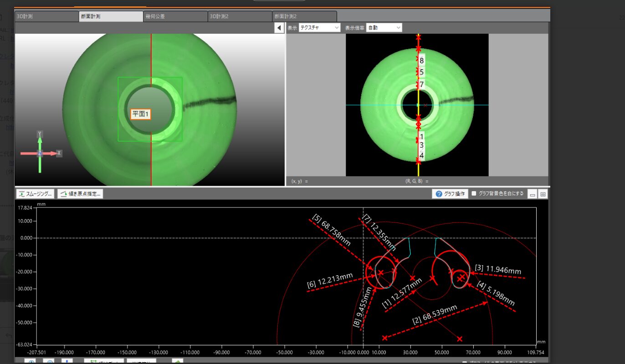The width and height of the screenshot is (625, 364).
Task: Minimize the graph pane icon
Action: coord(532,194)
